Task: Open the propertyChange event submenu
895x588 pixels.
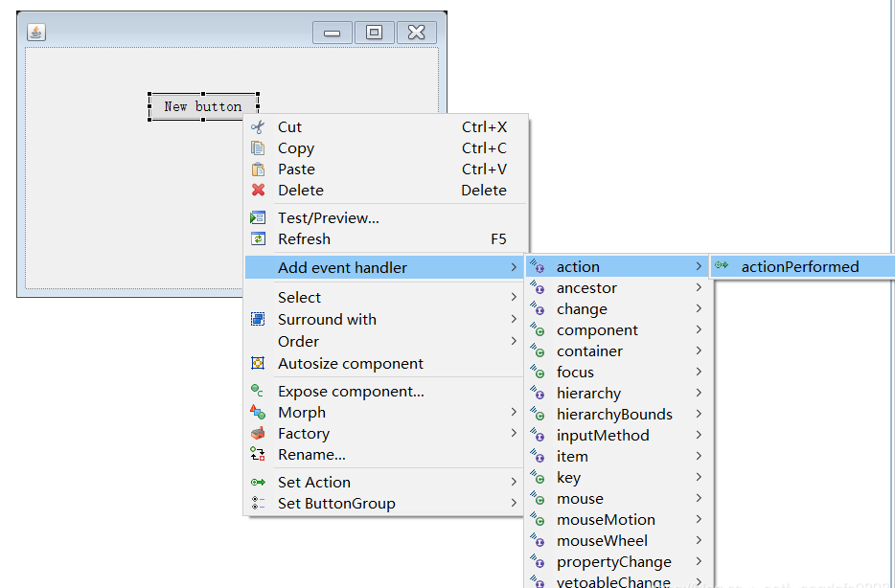Action: [619, 562]
